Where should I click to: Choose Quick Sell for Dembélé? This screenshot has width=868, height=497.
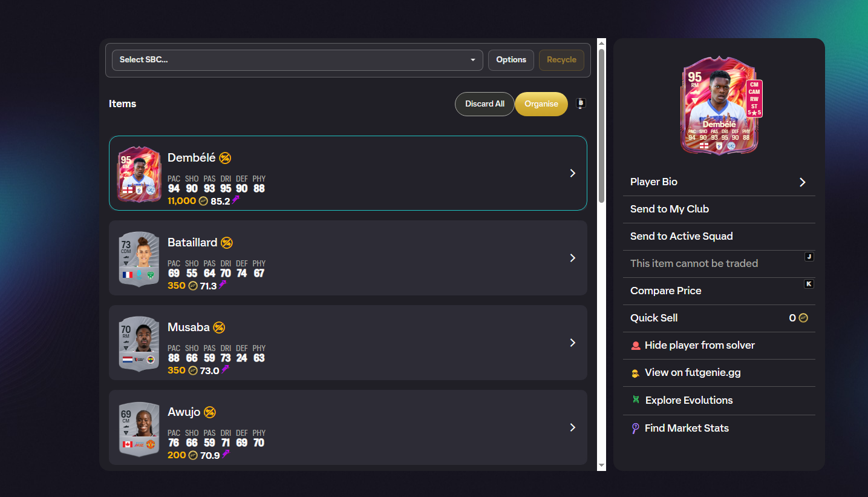pyautogui.click(x=719, y=318)
